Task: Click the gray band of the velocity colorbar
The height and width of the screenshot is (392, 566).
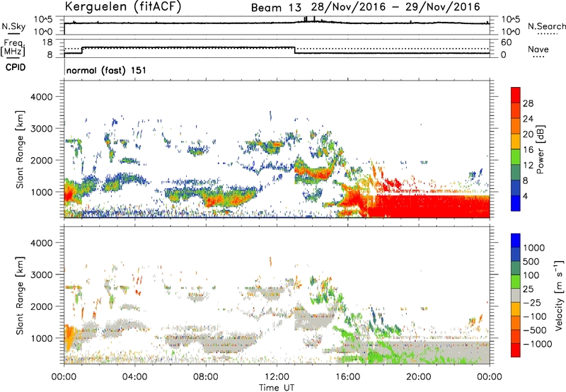Action: tap(516, 295)
